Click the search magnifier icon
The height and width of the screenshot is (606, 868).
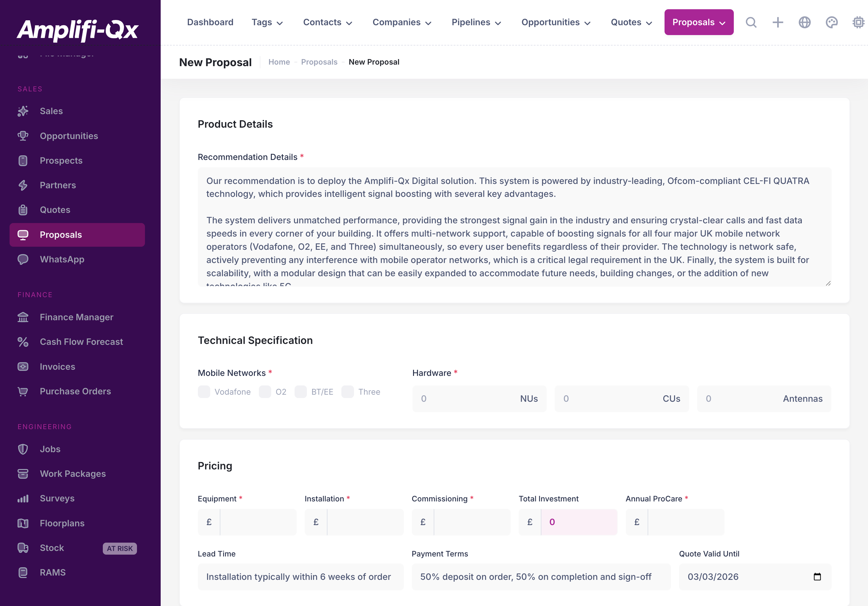(751, 22)
